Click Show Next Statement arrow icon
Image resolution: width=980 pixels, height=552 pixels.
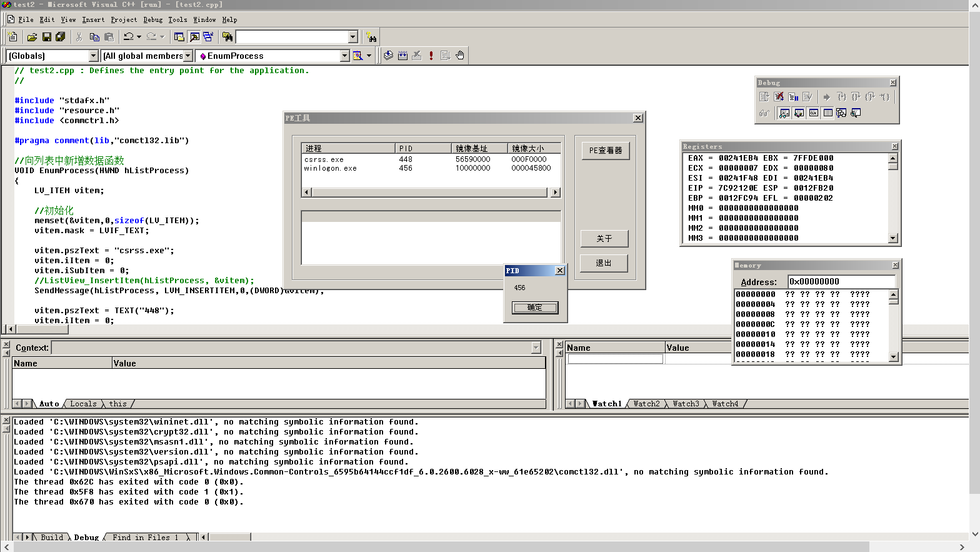click(x=827, y=97)
